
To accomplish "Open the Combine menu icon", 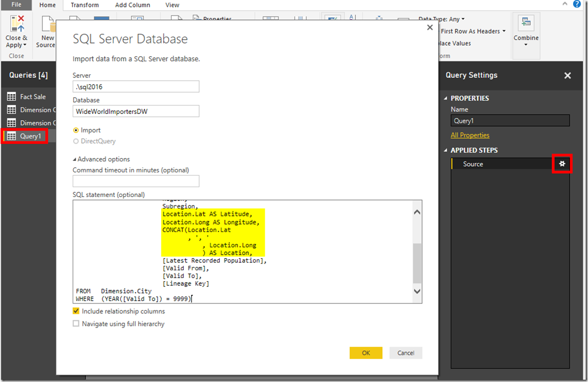I will point(526,23).
